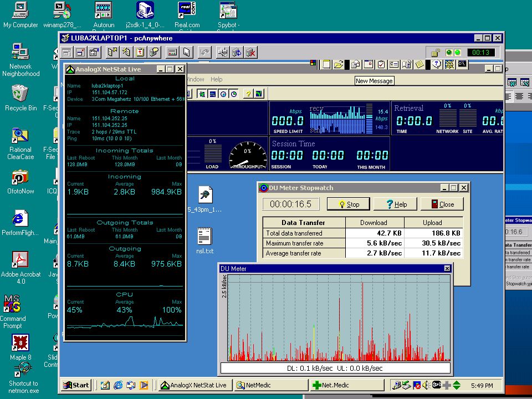Click the contact card icon in Office shortcut bar
The height and width of the screenshot is (399, 532).
[393, 64]
